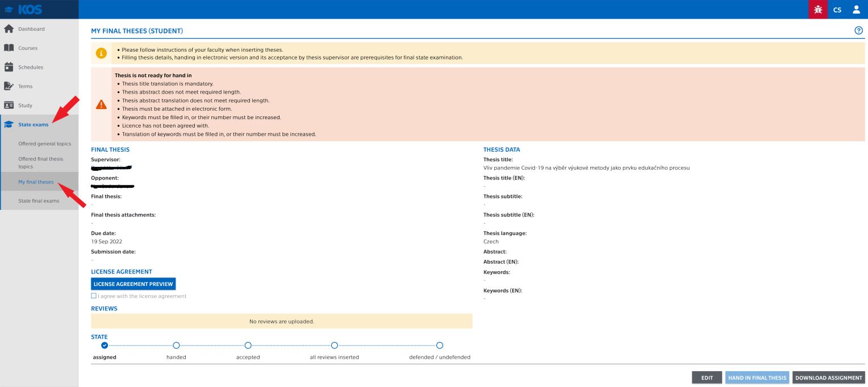Click 'Translation of keywords must be filled in' warning
The height and width of the screenshot is (387, 868).
[x=219, y=134]
